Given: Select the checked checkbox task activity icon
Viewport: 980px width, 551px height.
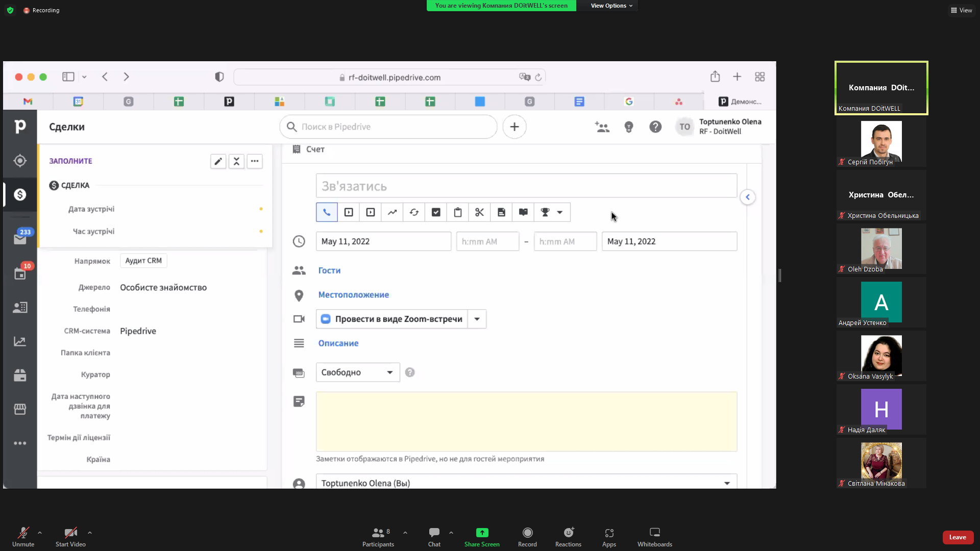Looking at the screenshot, I should pos(436,212).
